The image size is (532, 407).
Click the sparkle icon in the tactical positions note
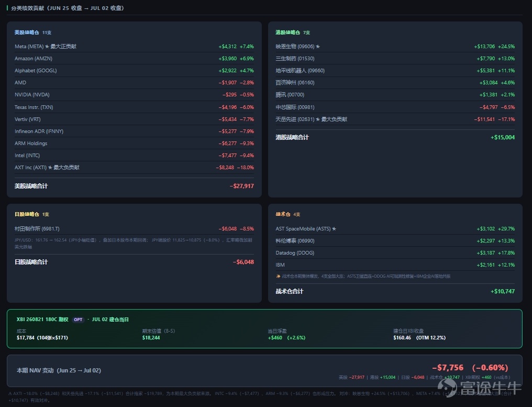(278, 277)
